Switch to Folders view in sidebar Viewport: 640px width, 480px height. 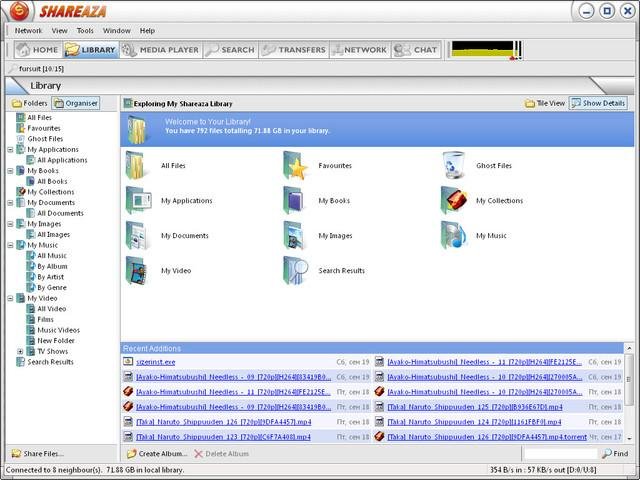(30, 103)
